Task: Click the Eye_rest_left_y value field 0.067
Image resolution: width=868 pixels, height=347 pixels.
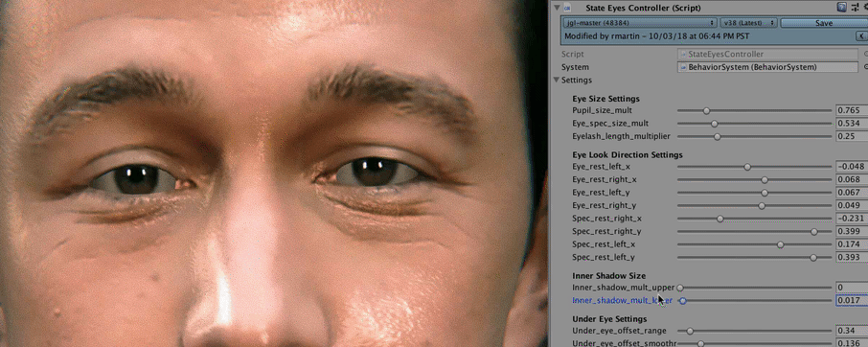Action: (852, 193)
